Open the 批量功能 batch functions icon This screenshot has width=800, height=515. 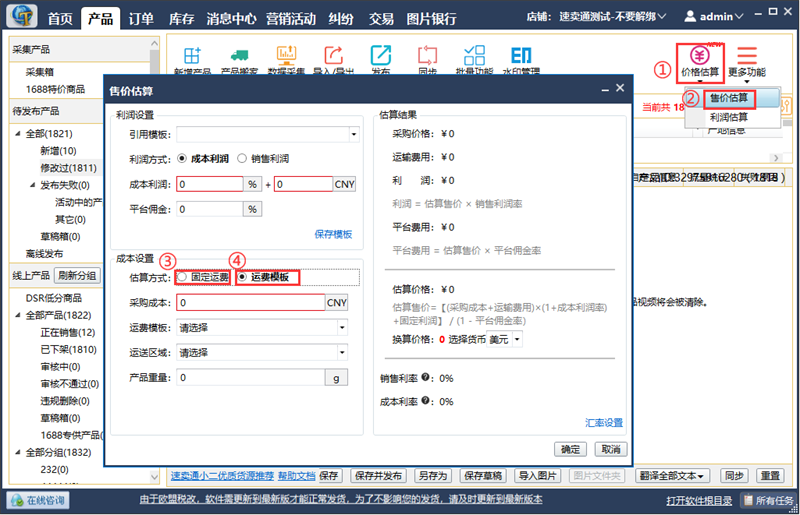click(474, 55)
